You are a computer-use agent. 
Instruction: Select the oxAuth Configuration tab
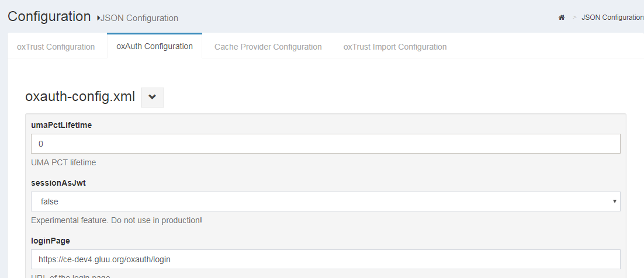pyautogui.click(x=154, y=46)
